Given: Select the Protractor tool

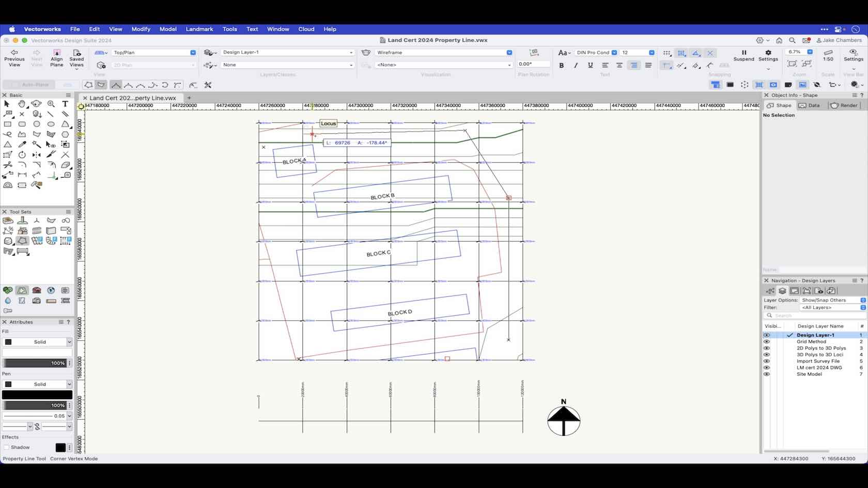Looking at the screenshot, I should click(x=8, y=185).
